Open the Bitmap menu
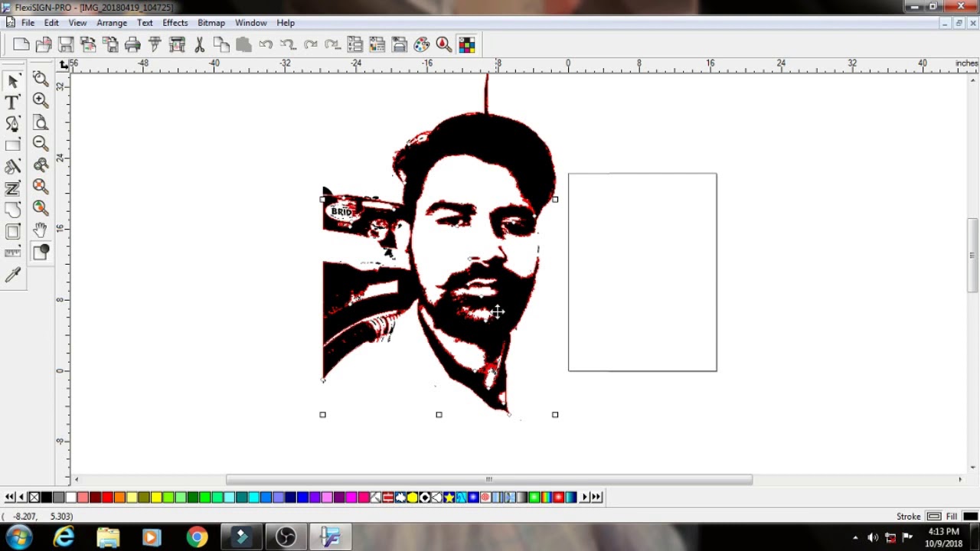980x551 pixels. tap(211, 23)
